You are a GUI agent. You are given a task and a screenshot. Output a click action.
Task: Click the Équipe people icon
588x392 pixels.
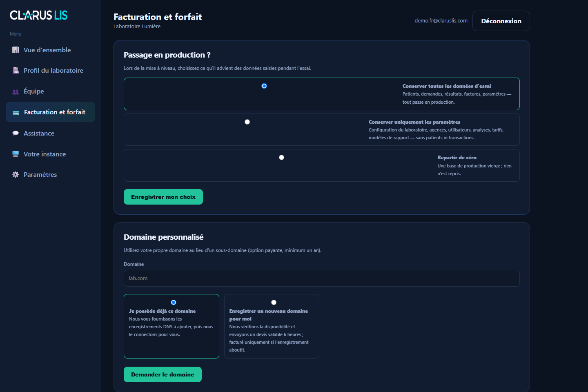pyautogui.click(x=16, y=91)
